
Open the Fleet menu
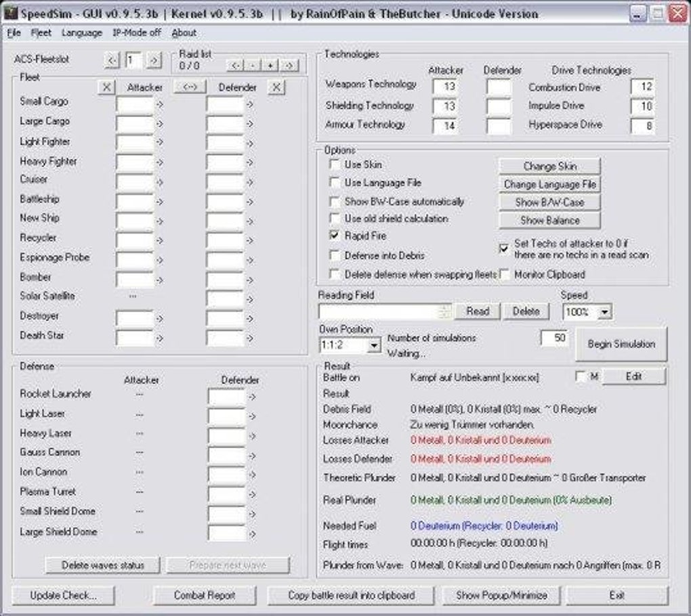[x=41, y=32]
